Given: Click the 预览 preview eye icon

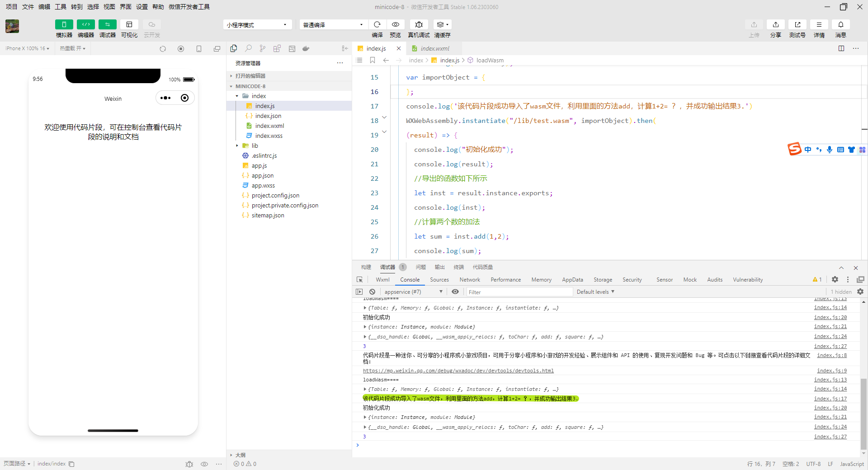Looking at the screenshot, I should (396, 24).
